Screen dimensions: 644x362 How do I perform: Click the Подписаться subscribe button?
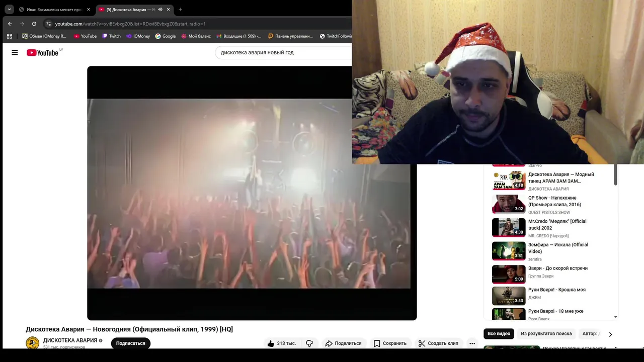pos(131,343)
